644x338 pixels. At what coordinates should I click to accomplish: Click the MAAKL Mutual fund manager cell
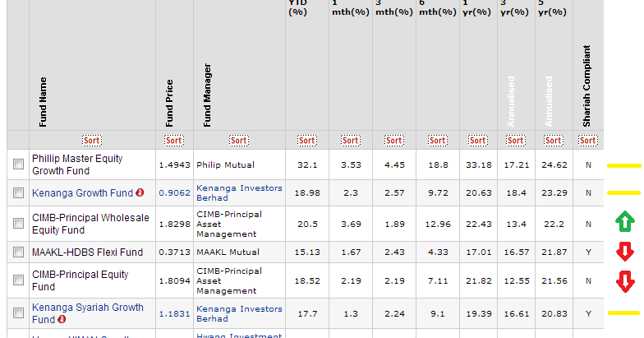point(228,252)
